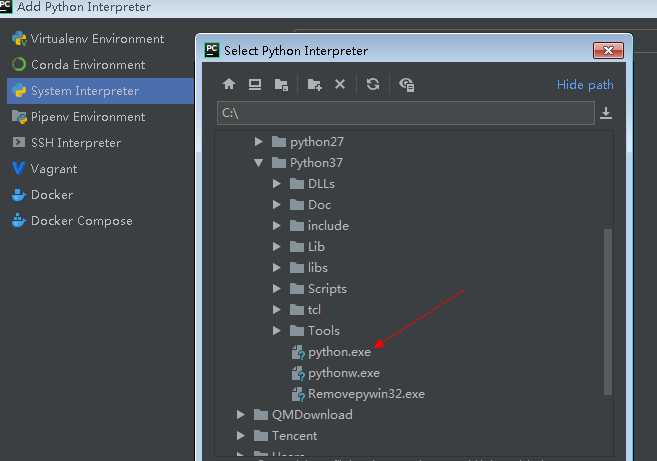Expand the Lib folder arrow
This screenshot has width=657, height=461.
tap(277, 246)
